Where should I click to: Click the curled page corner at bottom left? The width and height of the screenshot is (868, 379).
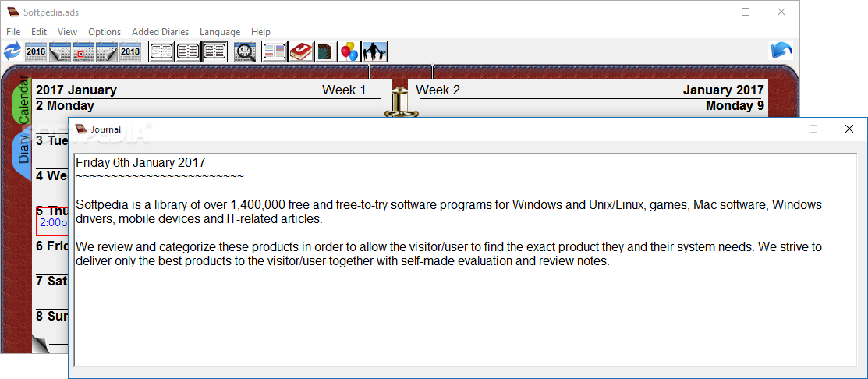tap(41, 344)
